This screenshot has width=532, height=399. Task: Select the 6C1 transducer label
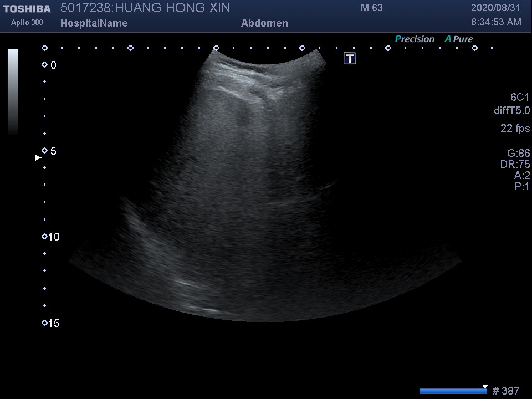(x=520, y=98)
